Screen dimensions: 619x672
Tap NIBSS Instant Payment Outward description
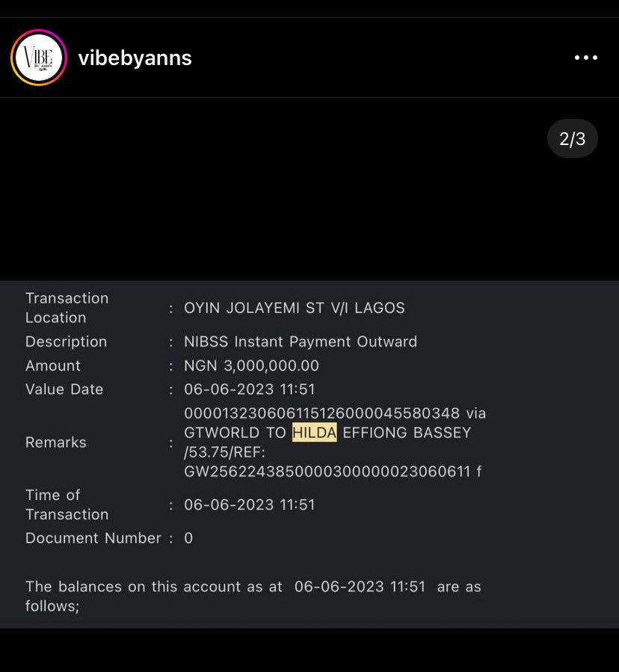(300, 342)
